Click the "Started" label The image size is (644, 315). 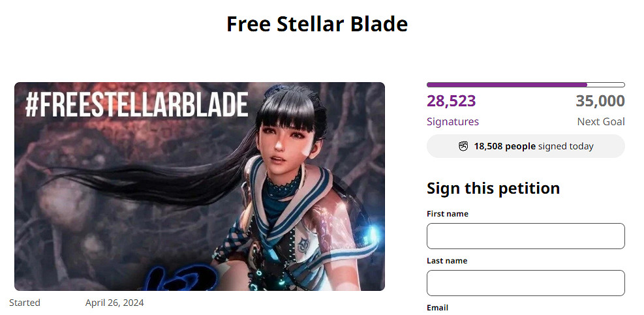tap(25, 303)
